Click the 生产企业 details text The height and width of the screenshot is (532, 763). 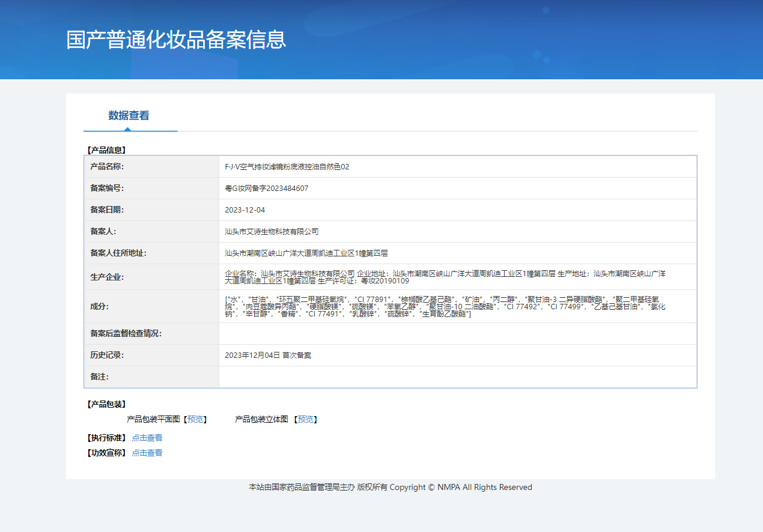coord(445,277)
